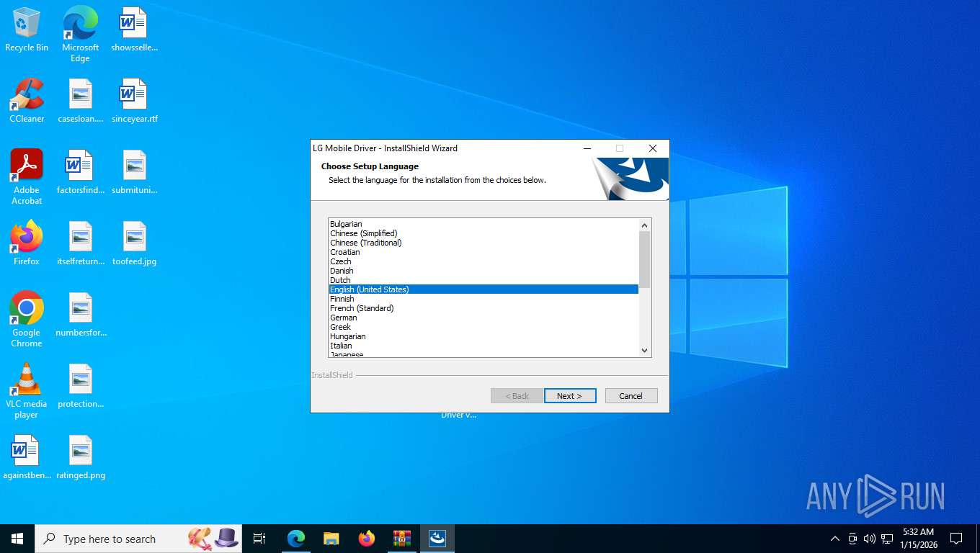
Task: Open Adobe Acrobat desktop shortcut
Action: [27, 177]
